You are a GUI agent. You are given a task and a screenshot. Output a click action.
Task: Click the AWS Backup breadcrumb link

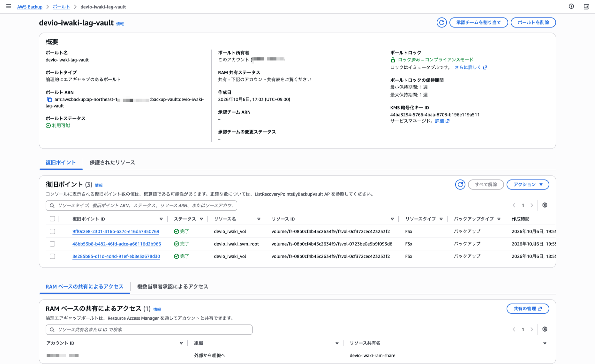tap(30, 7)
